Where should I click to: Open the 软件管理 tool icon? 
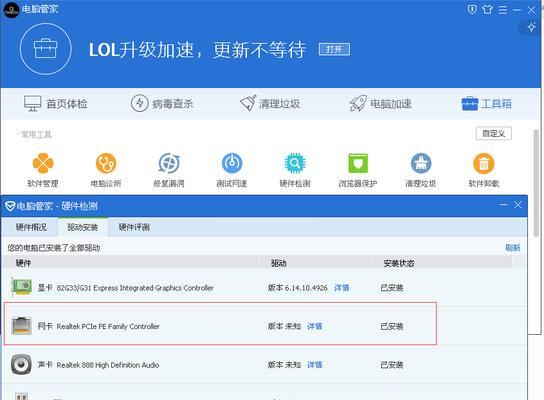[43, 163]
